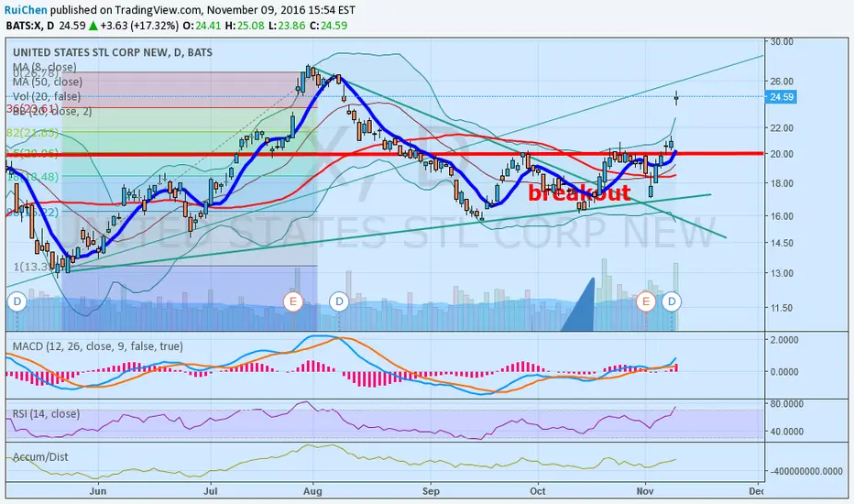The height and width of the screenshot is (504, 854).
Task: Click the earnings E marker in early November
Action: pyautogui.click(x=647, y=301)
